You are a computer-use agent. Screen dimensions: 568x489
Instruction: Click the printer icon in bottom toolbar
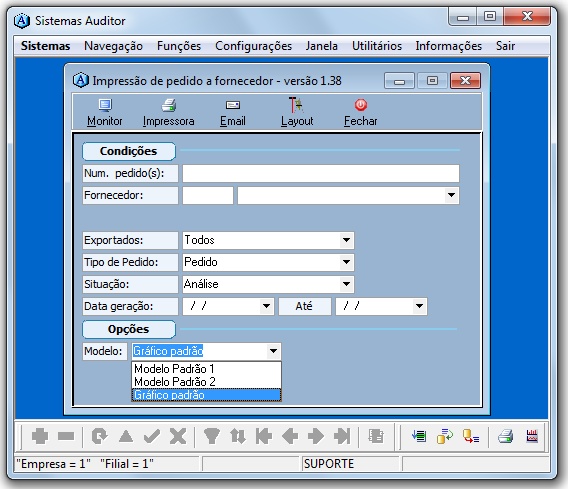pos(505,436)
